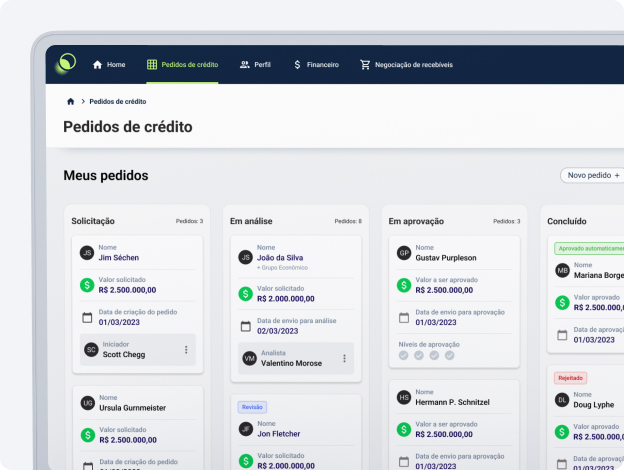This screenshot has height=470, width=624.
Task: Click the Solicitação column header
Action: pyautogui.click(x=93, y=221)
